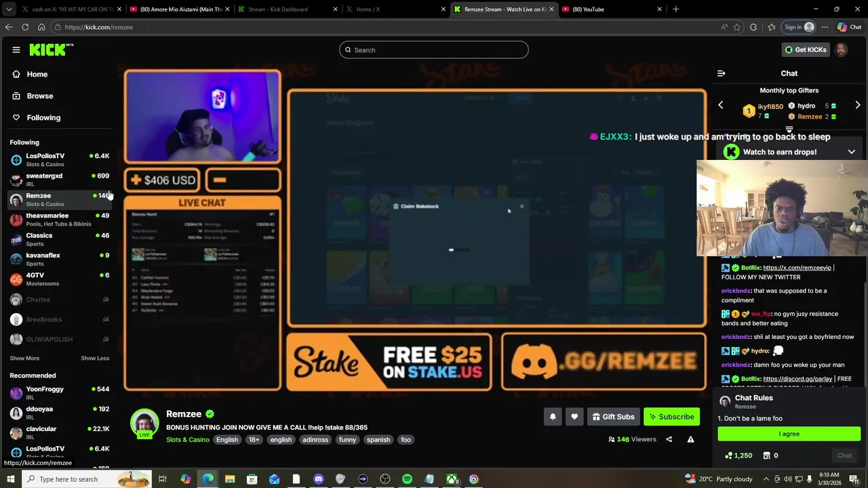Open Browse in the sidebar

tap(40, 96)
